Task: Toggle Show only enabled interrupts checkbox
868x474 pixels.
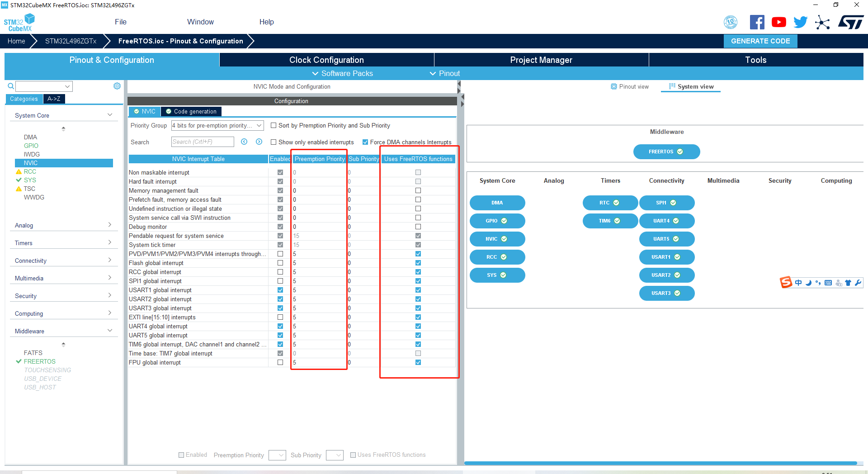Action: coord(274,142)
